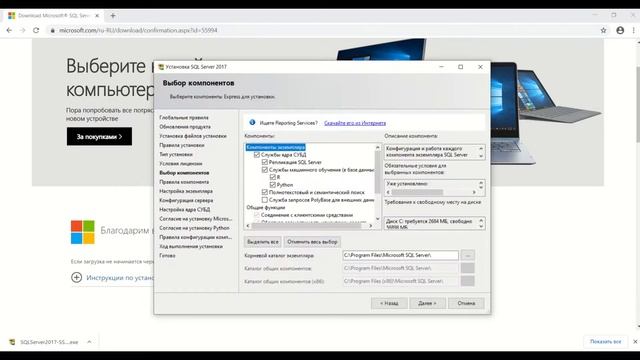
Task: Click Обновления продукта step in sidebar
Action: (x=185, y=127)
